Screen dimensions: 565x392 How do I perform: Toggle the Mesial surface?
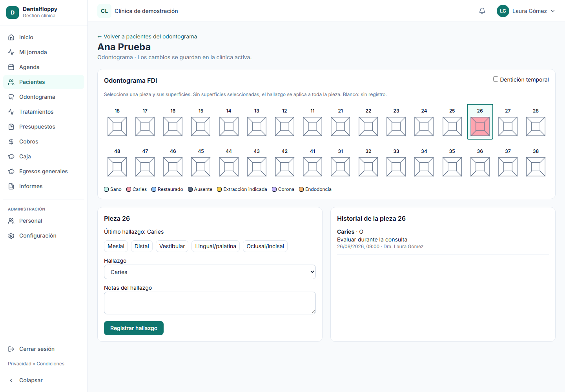click(116, 246)
